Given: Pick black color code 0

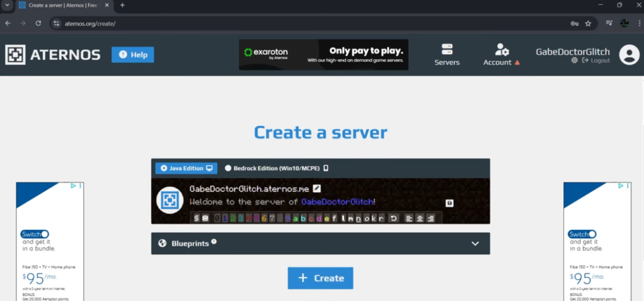Looking at the screenshot, I should tap(217, 219).
